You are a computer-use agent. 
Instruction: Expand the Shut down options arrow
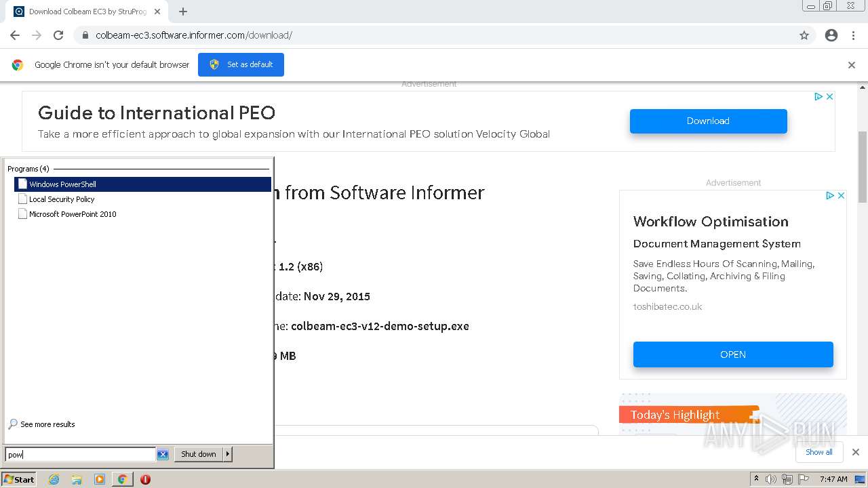coord(228,454)
